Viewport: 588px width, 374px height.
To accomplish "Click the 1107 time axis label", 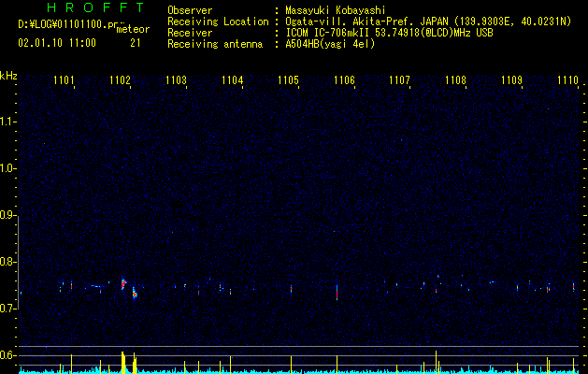I will pos(400,79).
